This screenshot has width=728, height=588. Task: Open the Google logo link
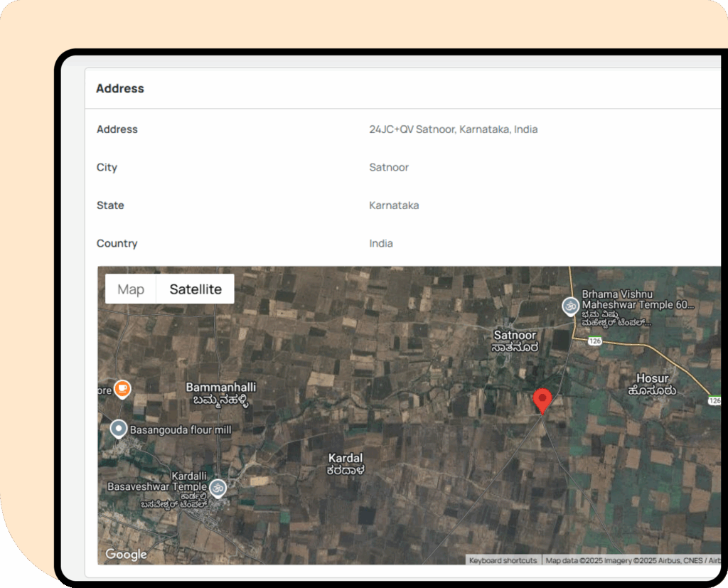[127, 554]
